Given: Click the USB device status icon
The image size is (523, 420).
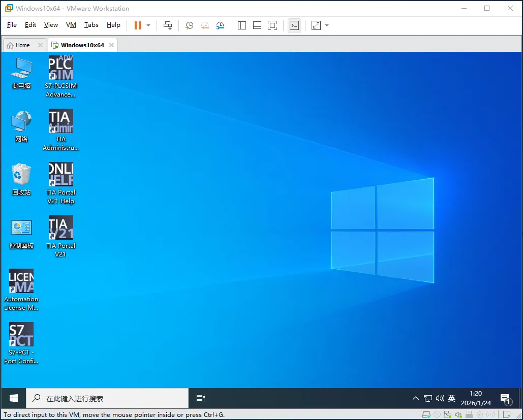Looking at the screenshot, I should click(469, 414).
